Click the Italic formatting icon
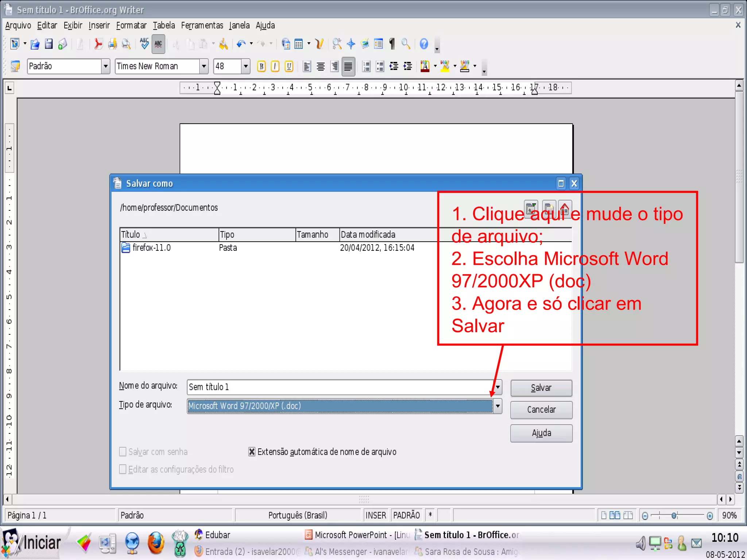Image resolution: width=747 pixels, height=560 pixels. 275,66
